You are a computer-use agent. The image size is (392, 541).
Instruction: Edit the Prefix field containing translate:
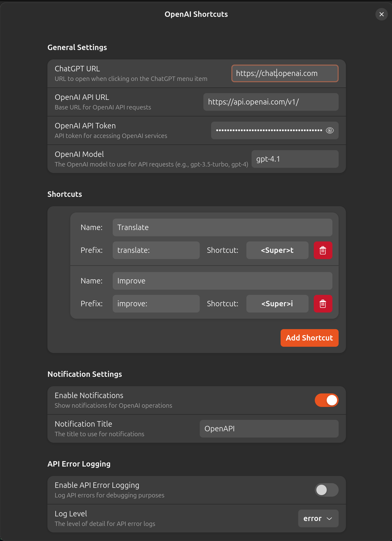156,250
